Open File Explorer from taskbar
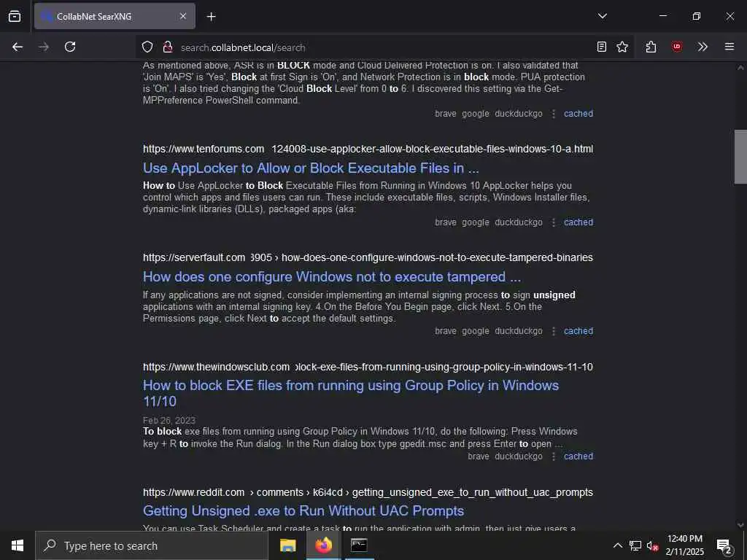This screenshot has width=747, height=560. tap(287, 545)
